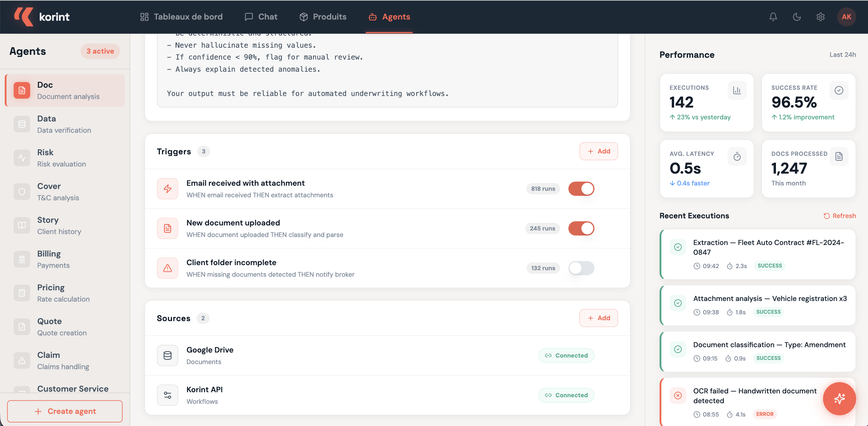
Task: Click the Google Drive source database icon
Action: [x=167, y=355]
